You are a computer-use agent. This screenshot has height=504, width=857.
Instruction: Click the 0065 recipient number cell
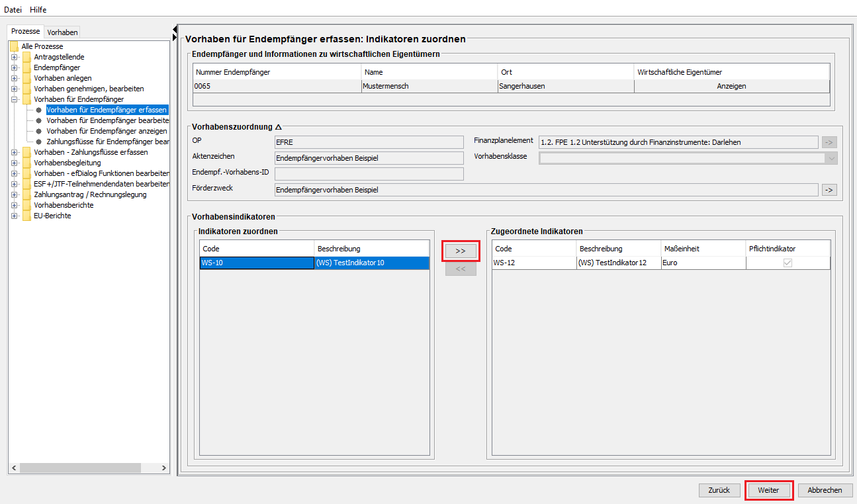(277, 86)
